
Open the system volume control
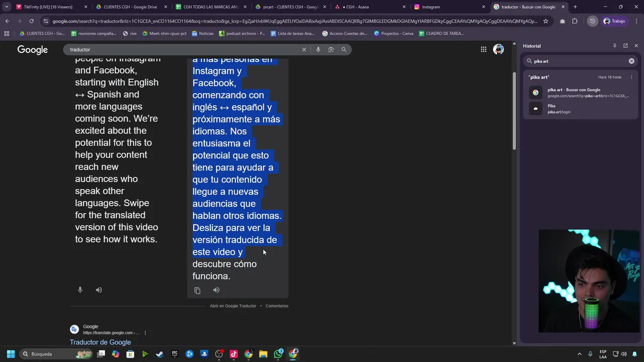(624, 354)
